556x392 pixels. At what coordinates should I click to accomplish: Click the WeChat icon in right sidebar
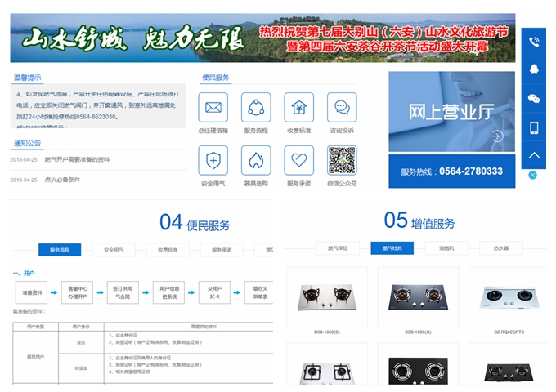(534, 99)
